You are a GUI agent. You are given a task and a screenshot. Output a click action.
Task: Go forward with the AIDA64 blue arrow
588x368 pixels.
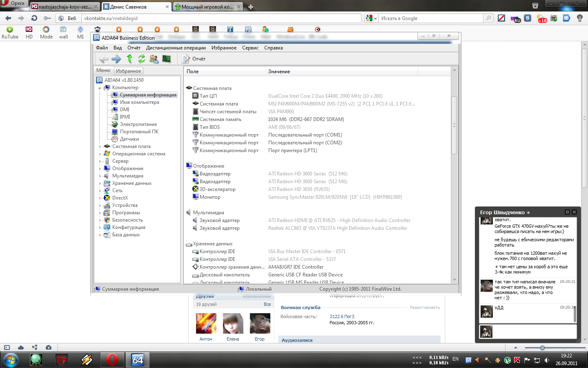(116, 59)
